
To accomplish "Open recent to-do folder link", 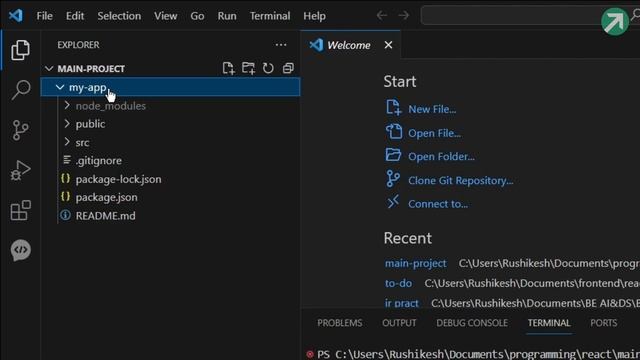I will click(x=398, y=283).
